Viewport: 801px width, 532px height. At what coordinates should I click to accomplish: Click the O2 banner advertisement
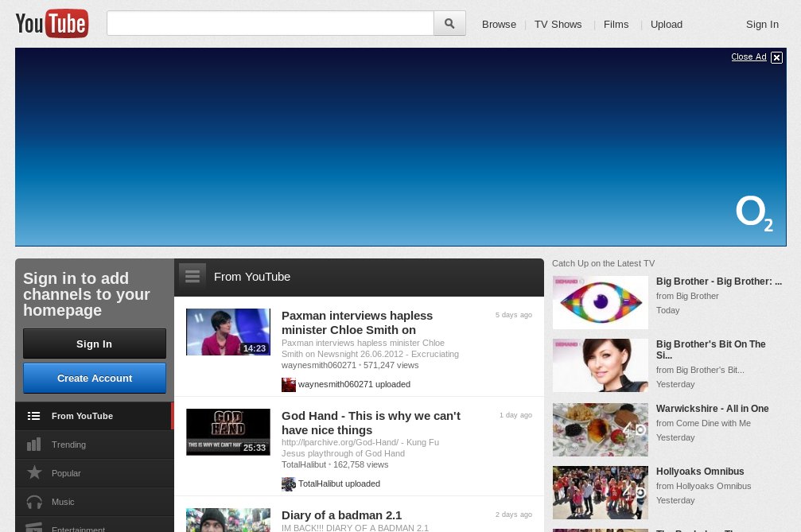pos(401,147)
